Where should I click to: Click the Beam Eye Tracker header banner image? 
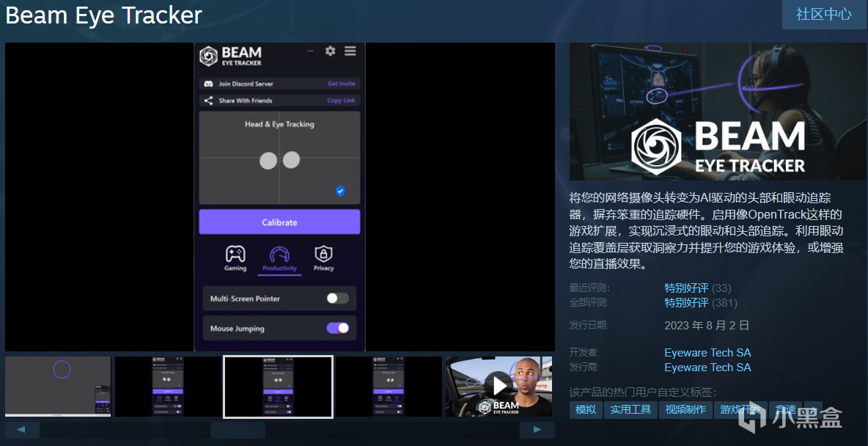(718, 111)
